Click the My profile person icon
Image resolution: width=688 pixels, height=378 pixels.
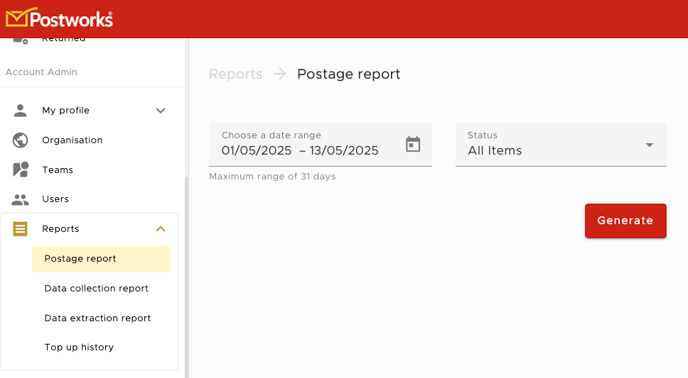click(x=20, y=110)
